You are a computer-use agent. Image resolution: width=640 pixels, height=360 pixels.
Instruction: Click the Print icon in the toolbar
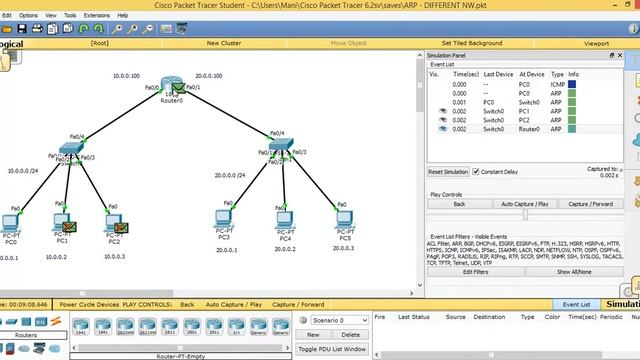click(x=37, y=29)
